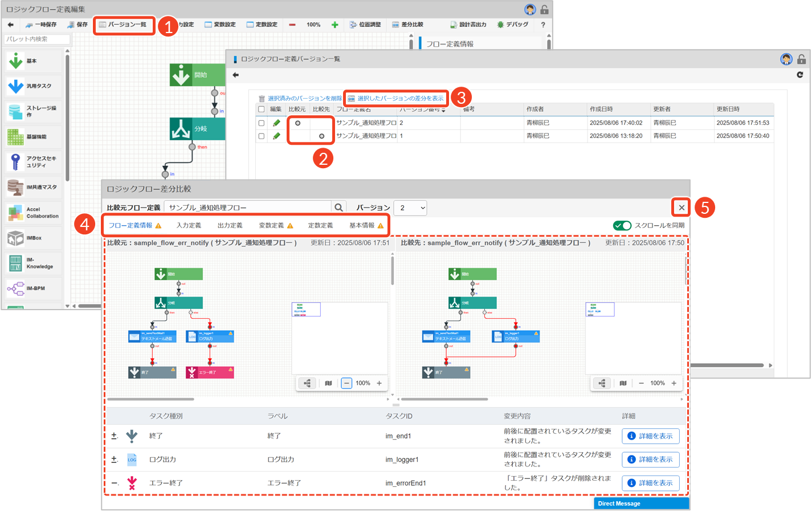The width and height of the screenshot is (812, 512).
Task: Click the minimap icon in left diff pane
Action: pos(328,383)
